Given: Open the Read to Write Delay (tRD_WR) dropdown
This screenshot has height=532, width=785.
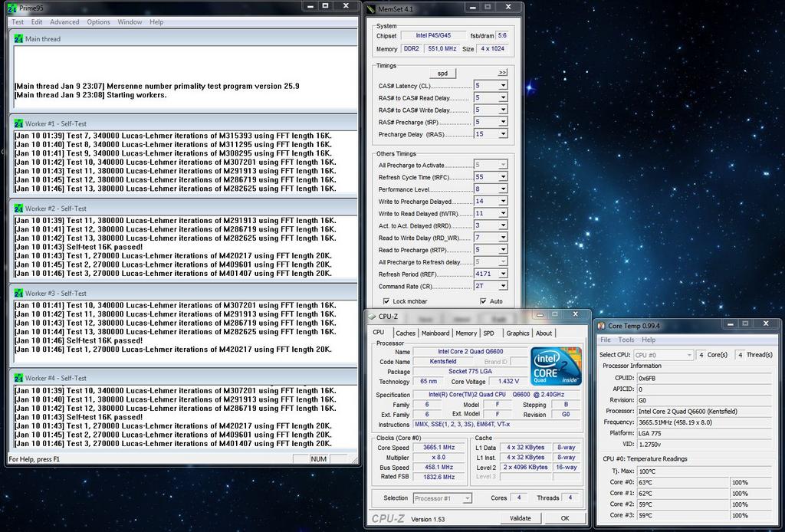Looking at the screenshot, I should pos(503,237).
